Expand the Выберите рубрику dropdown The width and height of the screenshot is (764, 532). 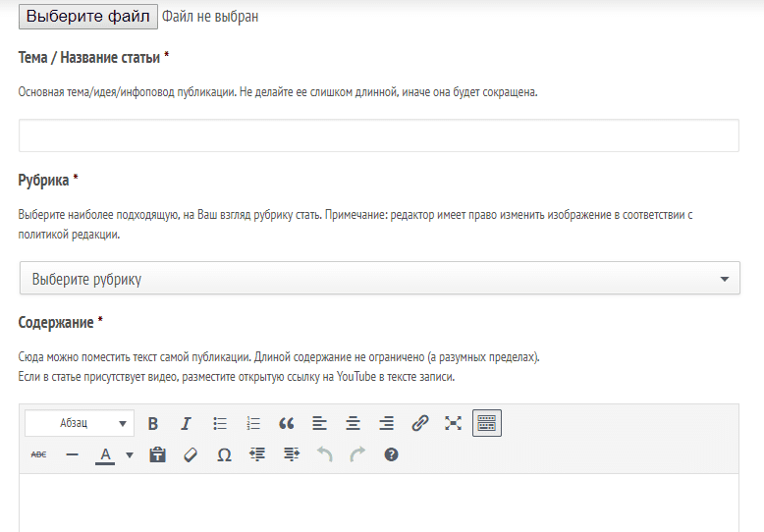(379, 279)
